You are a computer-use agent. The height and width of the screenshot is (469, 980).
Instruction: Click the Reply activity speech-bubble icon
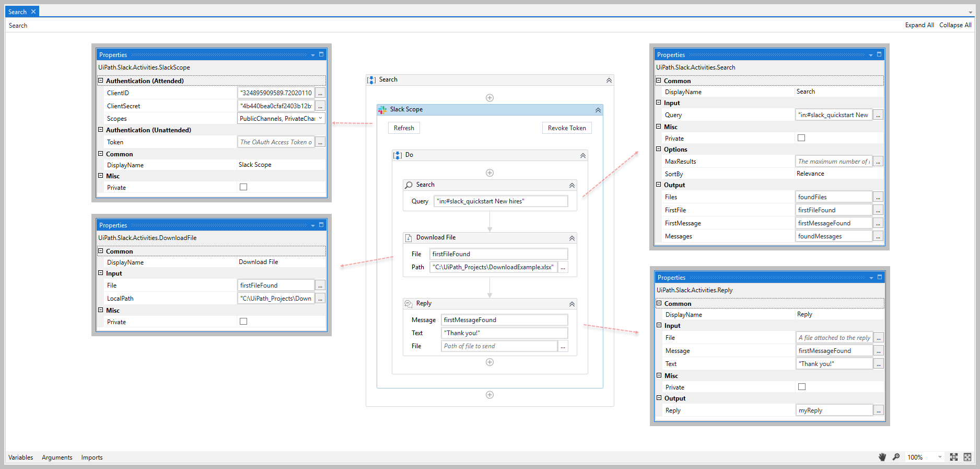(409, 304)
